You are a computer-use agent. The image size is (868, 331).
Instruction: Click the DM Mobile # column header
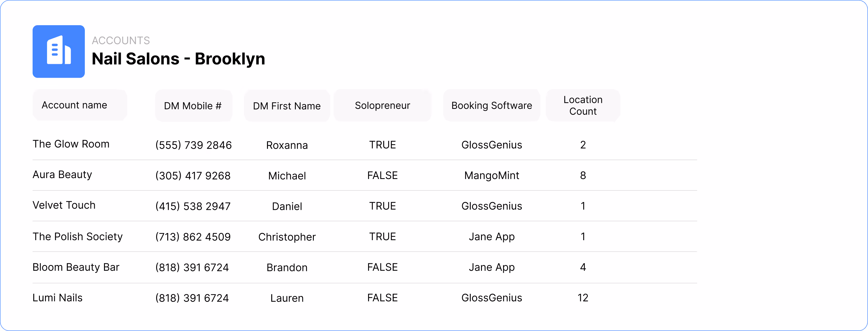click(193, 106)
